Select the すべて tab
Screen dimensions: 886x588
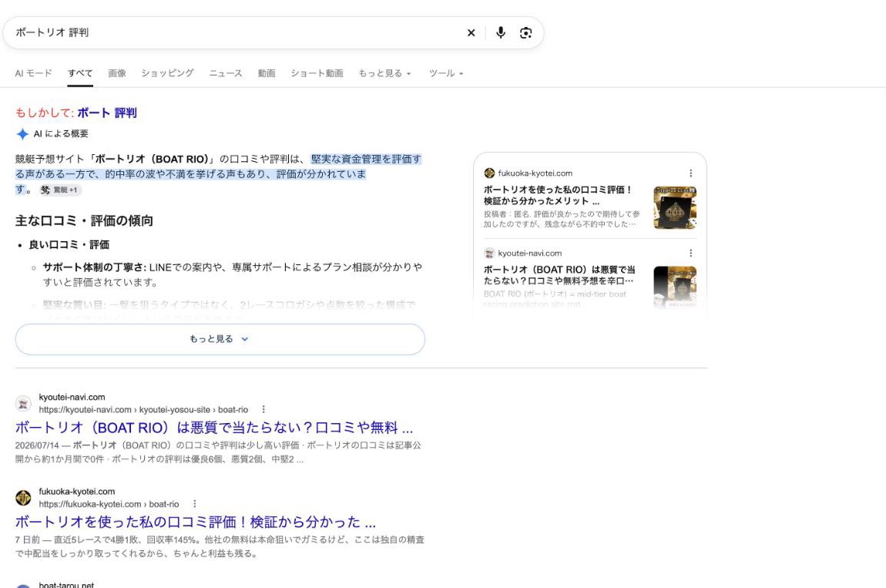coord(80,73)
